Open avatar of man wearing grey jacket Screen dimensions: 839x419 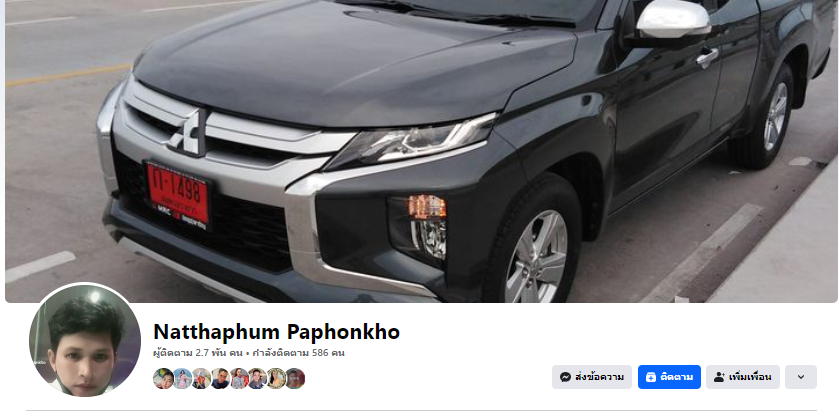point(257,378)
